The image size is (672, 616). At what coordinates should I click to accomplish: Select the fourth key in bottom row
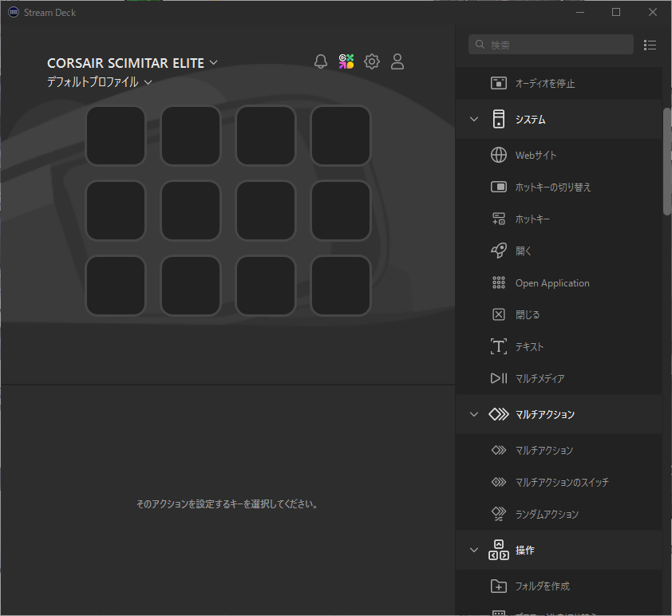(x=340, y=286)
